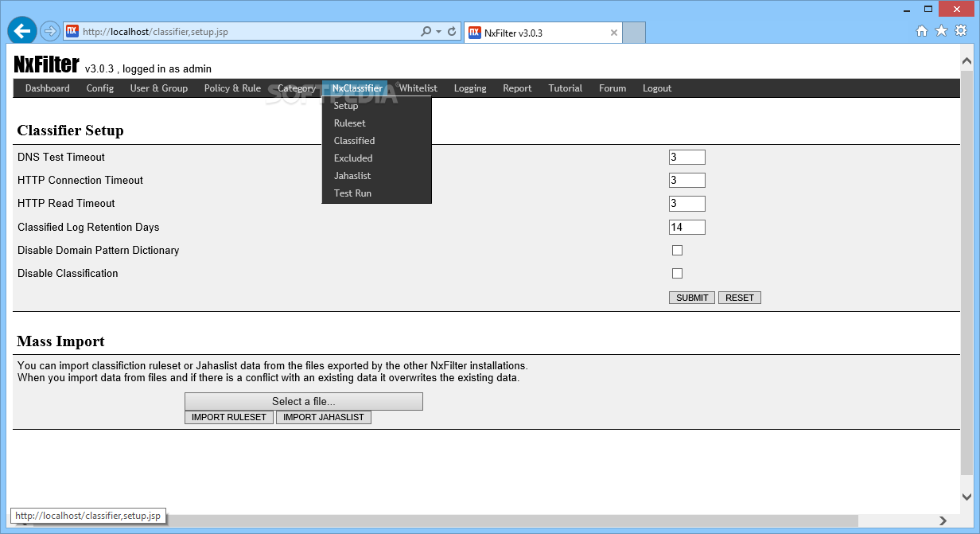
Task: Open the User & Group menu
Action: click(159, 88)
